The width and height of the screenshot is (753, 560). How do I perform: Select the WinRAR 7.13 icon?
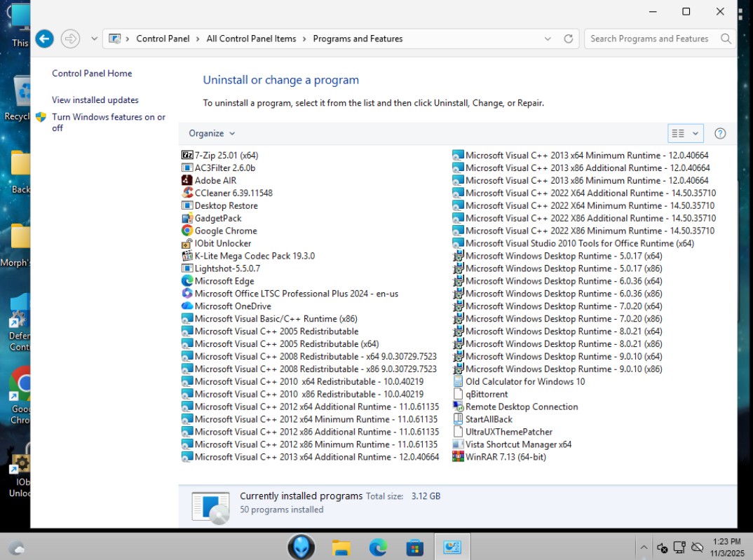458,457
